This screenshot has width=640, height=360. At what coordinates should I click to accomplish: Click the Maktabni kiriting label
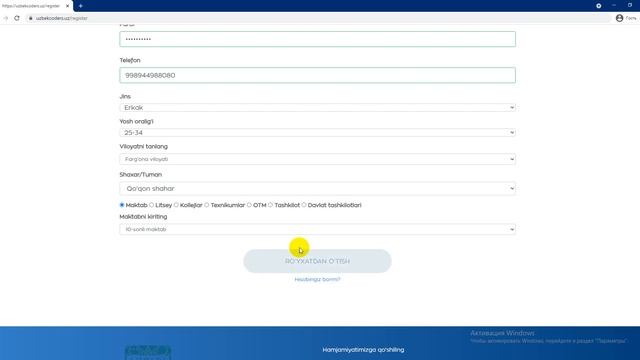coord(143,217)
